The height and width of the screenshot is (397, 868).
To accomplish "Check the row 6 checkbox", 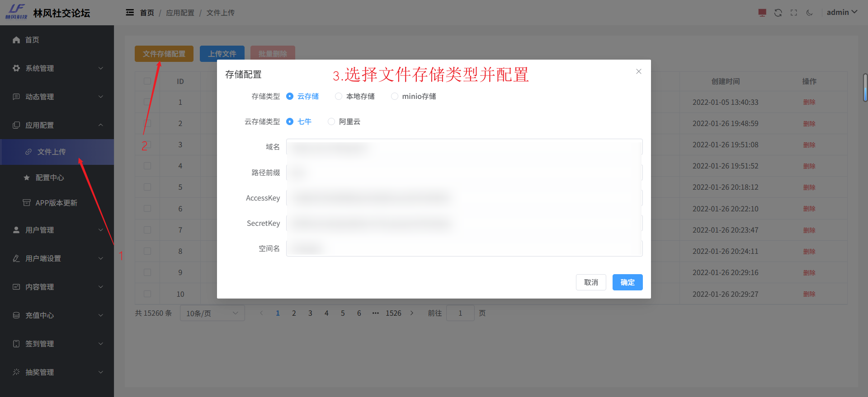I will point(147,209).
